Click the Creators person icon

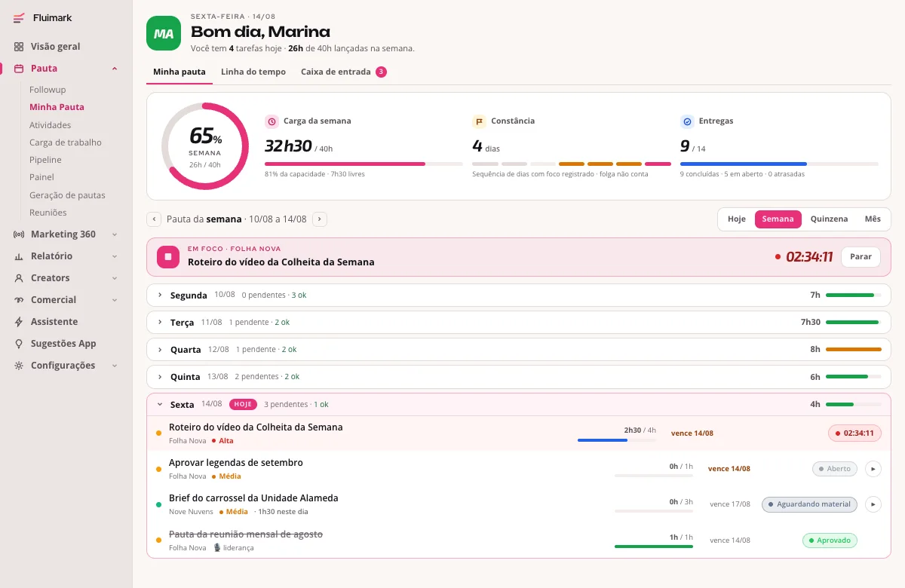click(x=19, y=278)
